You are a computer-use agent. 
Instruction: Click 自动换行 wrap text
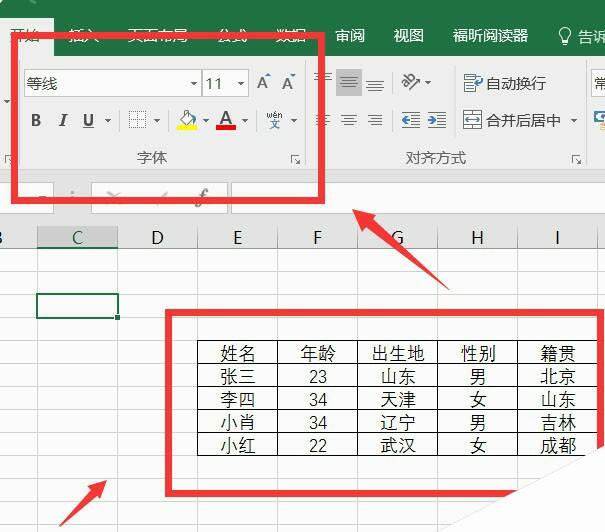tap(504, 83)
